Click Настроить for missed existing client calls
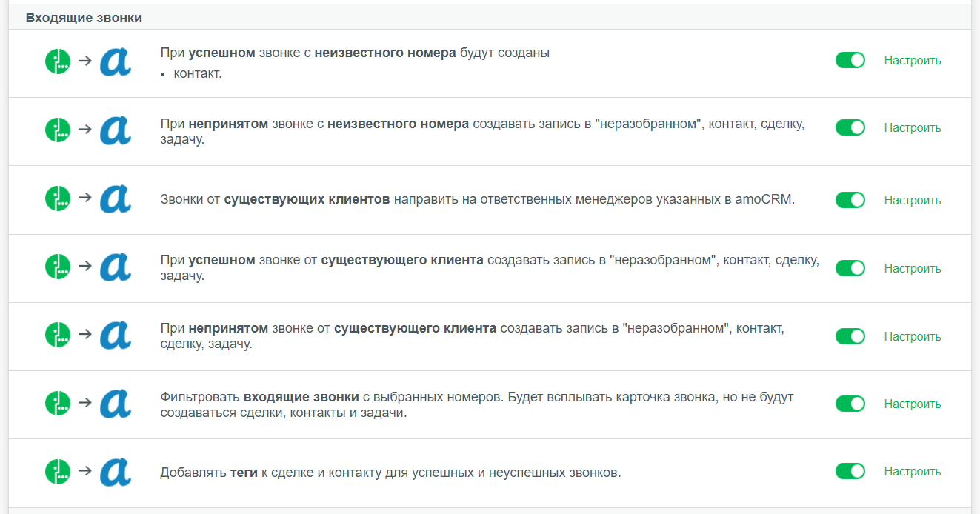Viewport: 980px width, 514px height. [x=912, y=336]
